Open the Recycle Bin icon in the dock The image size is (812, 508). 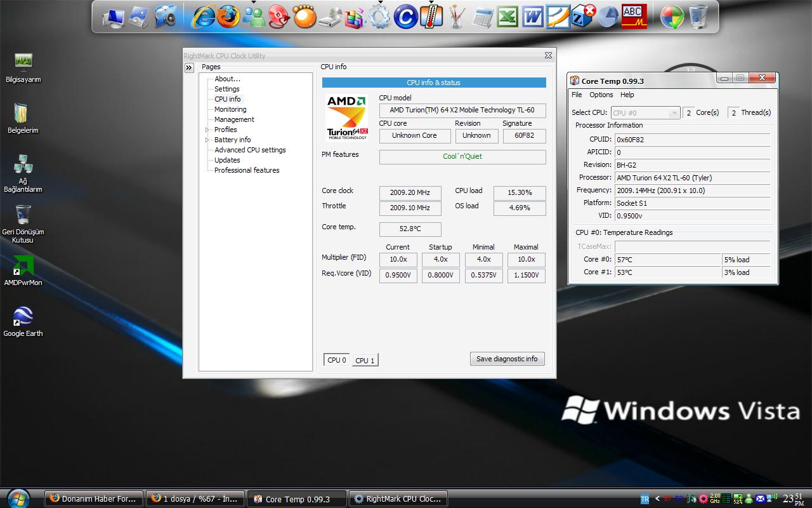coord(698,17)
